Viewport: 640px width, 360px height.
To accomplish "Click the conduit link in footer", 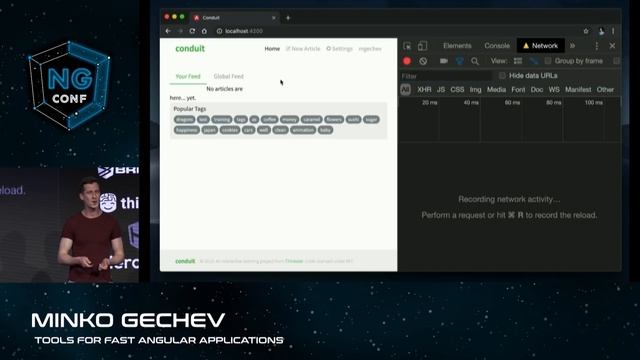I will pos(185,261).
